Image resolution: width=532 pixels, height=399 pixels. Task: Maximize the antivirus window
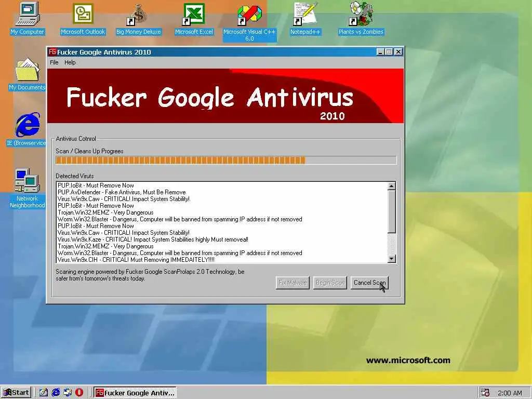[x=389, y=52]
